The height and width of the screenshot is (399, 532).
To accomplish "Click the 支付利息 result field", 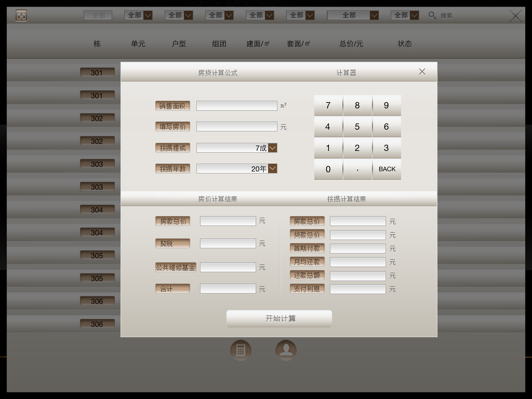I will pos(358,289).
